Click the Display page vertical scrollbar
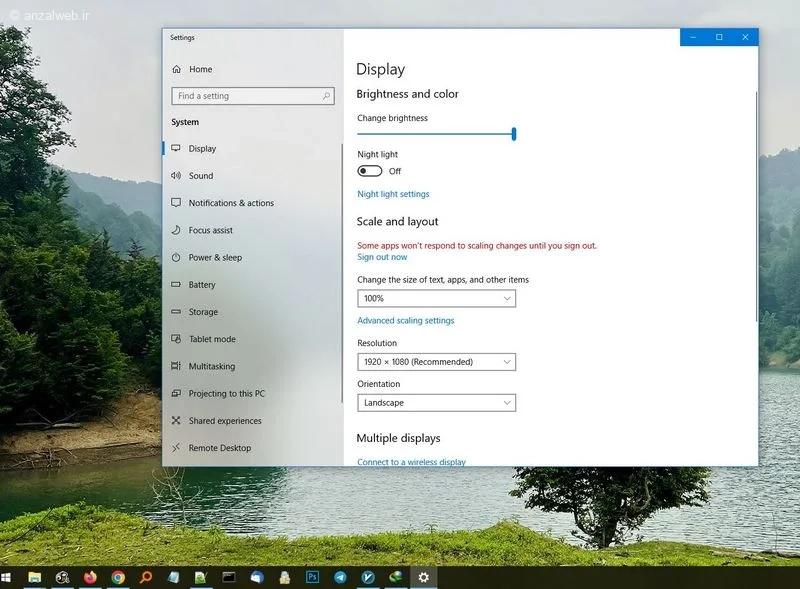 [x=757, y=207]
